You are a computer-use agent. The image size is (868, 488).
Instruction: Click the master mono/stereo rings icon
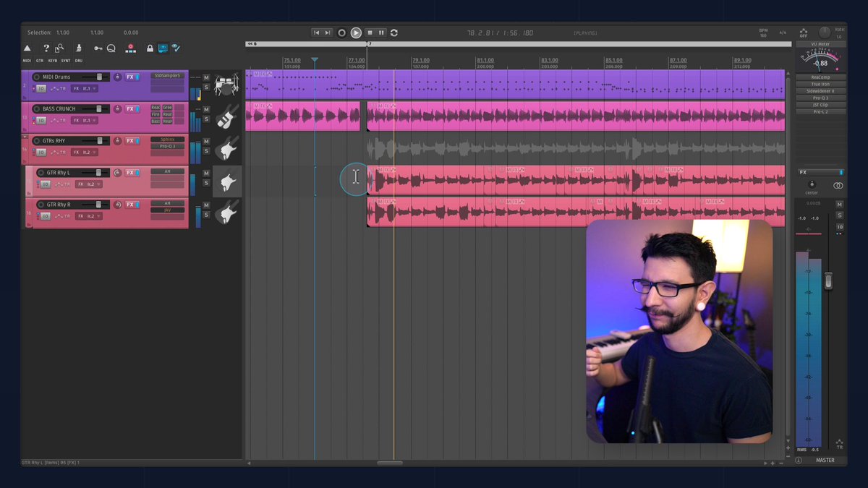838,186
